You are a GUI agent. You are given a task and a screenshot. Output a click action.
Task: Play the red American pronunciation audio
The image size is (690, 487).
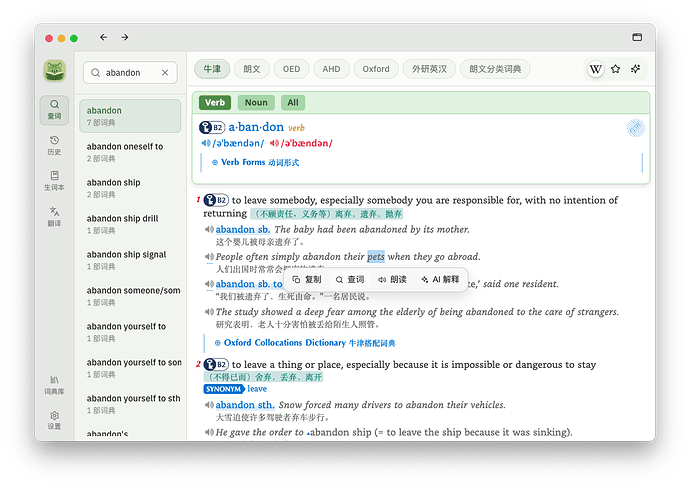[274, 143]
